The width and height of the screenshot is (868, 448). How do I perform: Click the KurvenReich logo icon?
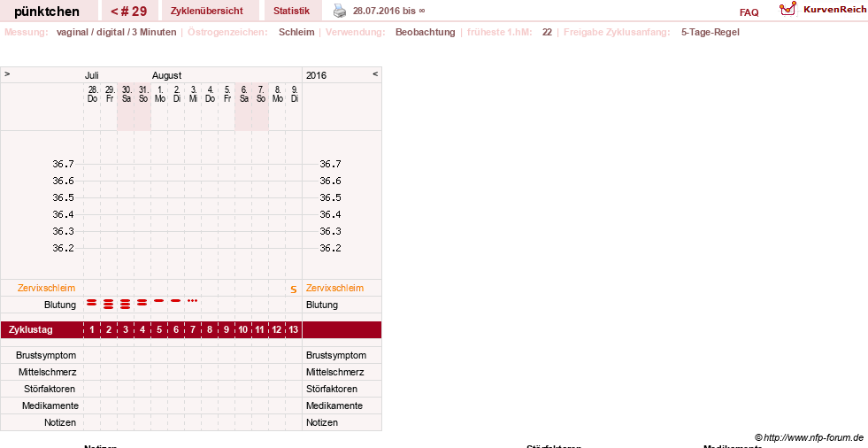[787, 9]
